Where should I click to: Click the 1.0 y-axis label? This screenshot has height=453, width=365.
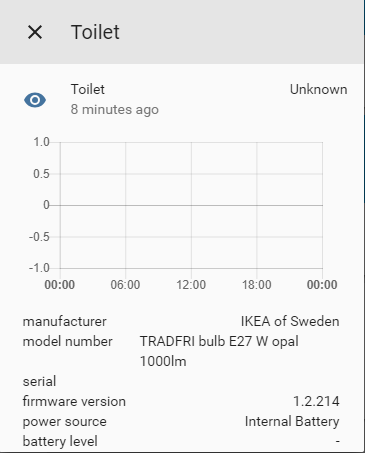tap(41, 142)
